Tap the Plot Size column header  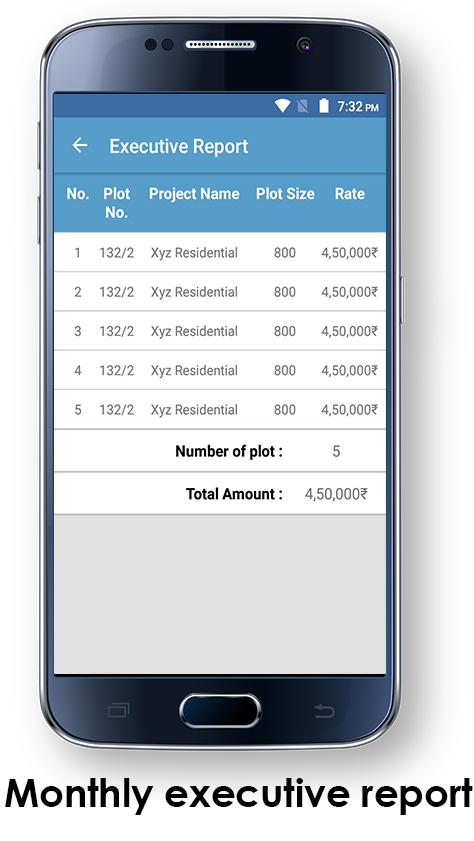[x=285, y=194]
